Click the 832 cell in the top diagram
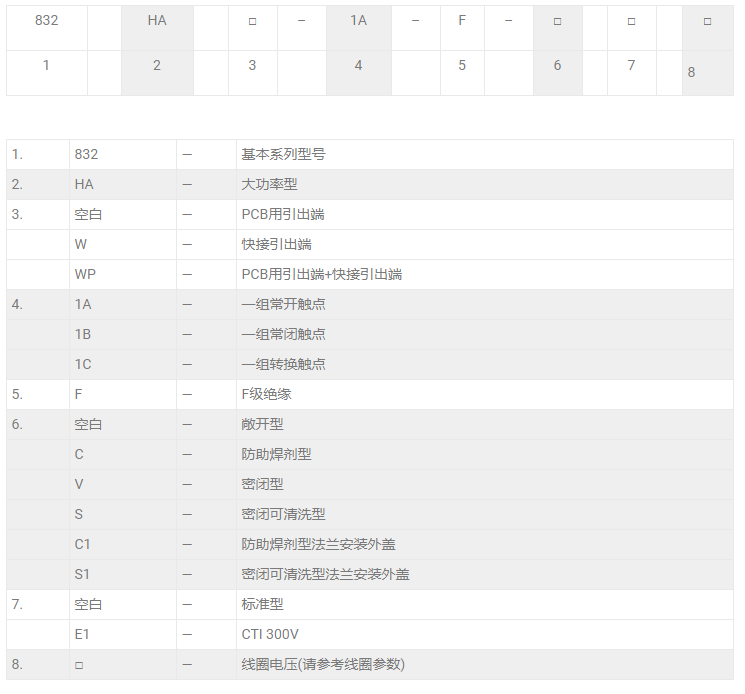The image size is (745, 694). pos(46,20)
